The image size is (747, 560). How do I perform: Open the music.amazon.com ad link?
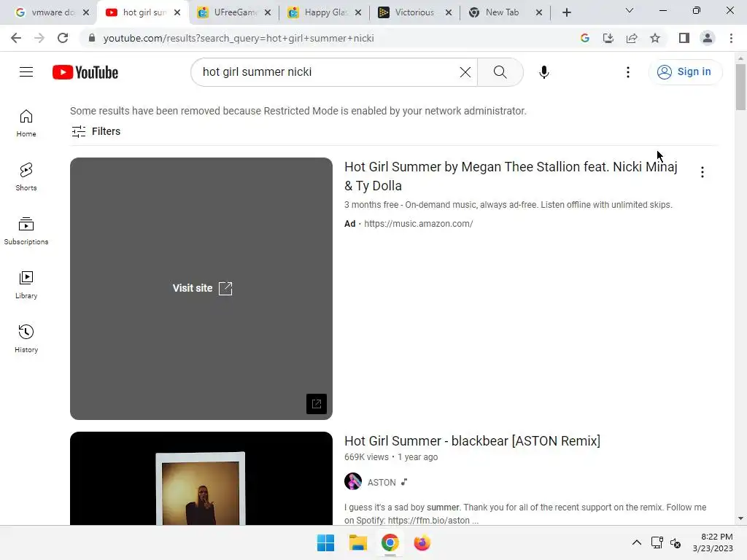(x=418, y=224)
